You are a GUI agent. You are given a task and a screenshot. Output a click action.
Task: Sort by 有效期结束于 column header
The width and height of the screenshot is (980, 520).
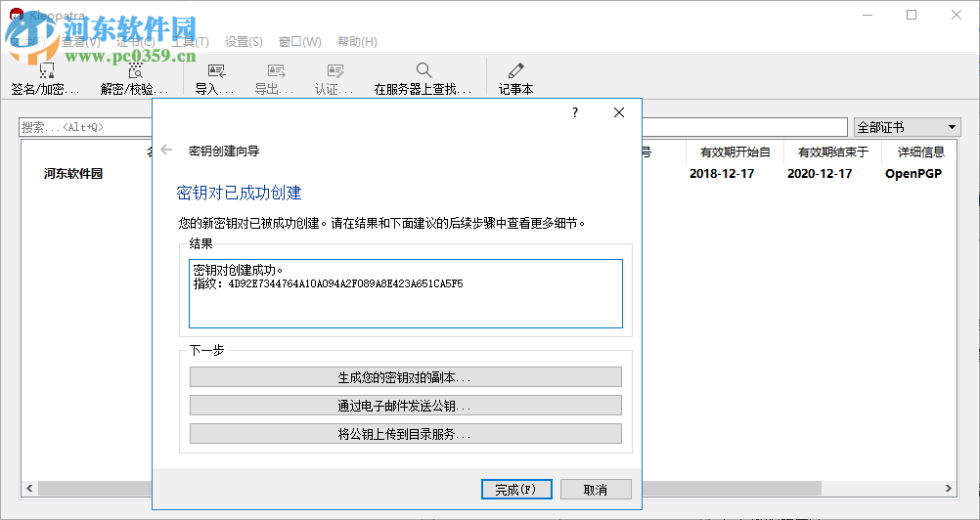click(833, 152)
